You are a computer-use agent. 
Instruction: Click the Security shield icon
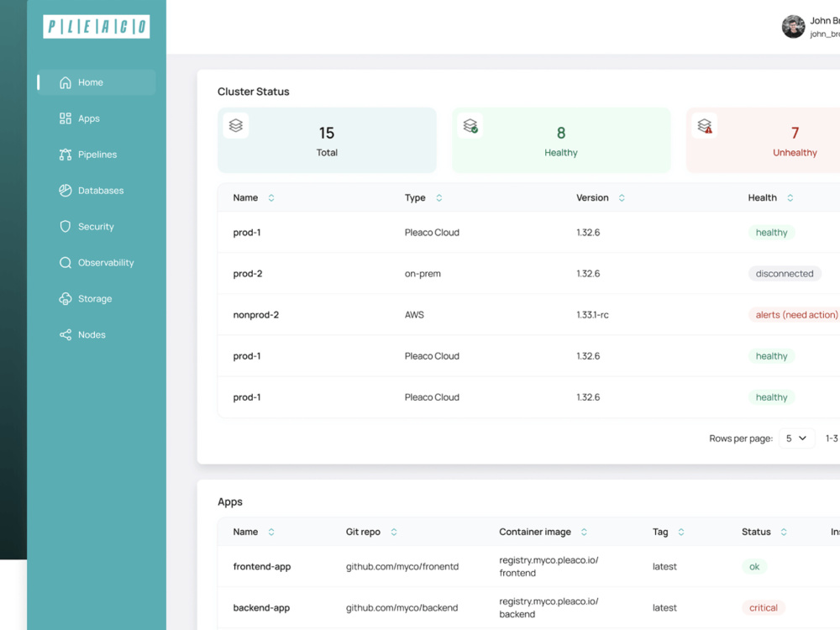pyautogui.click(x=66, y=226)
